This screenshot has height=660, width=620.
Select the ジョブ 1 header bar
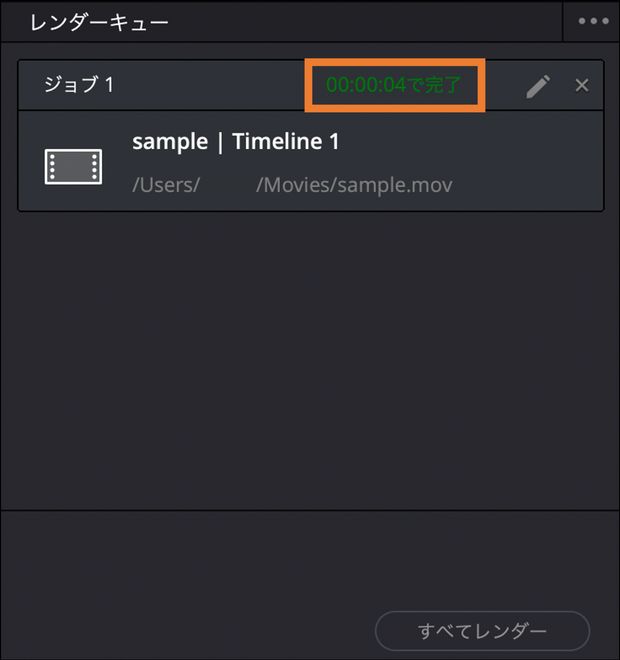coord(311,85)
